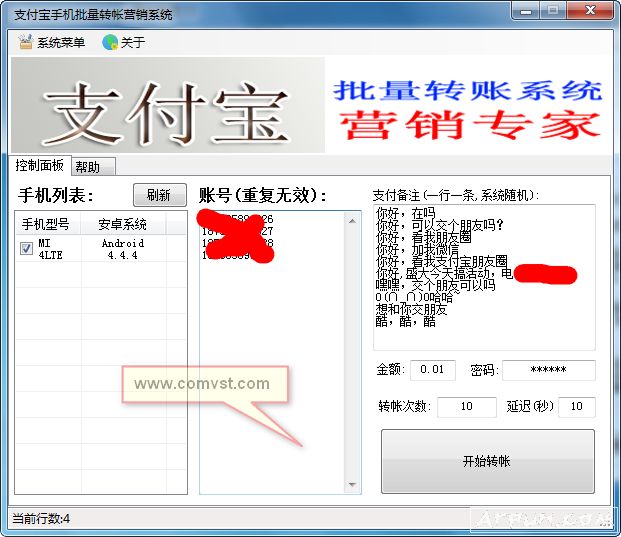Click the account list scroll-down arrow
This screenshot has height=537, width=621.
coord(352,484)
